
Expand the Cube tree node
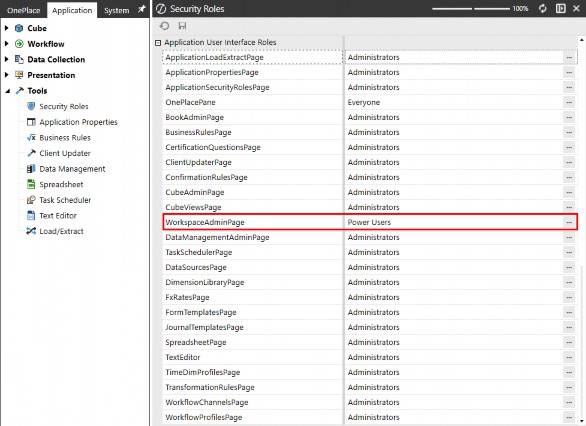[x=6, y=28]
